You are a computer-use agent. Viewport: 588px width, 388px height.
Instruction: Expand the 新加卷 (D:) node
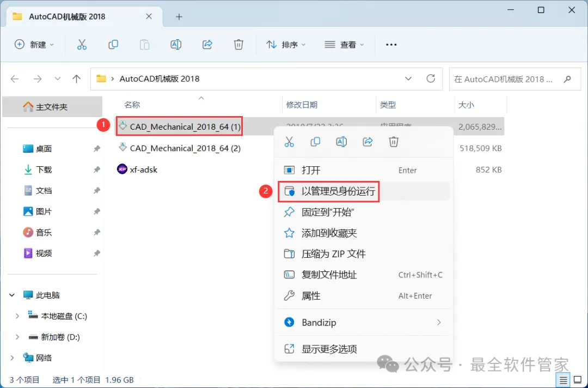pyautogui.click(x=17, y=337)
